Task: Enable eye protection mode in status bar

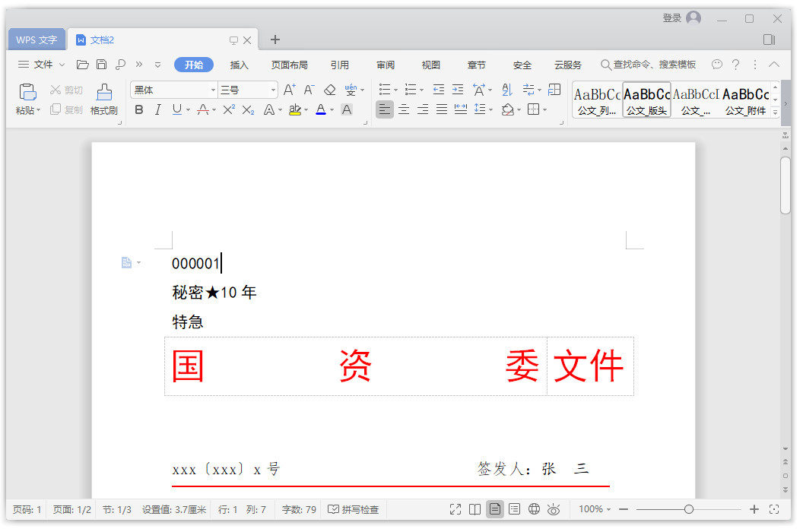Action: coord(554,509)
